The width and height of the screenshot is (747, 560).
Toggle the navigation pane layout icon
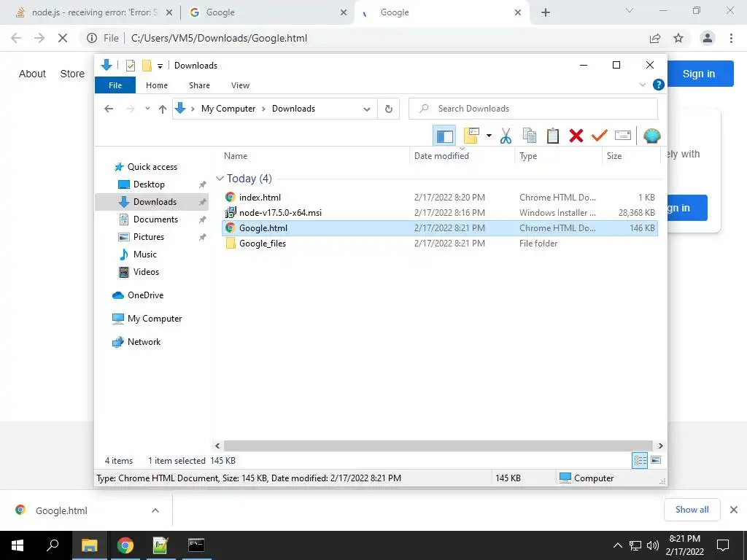coord(444,136)
